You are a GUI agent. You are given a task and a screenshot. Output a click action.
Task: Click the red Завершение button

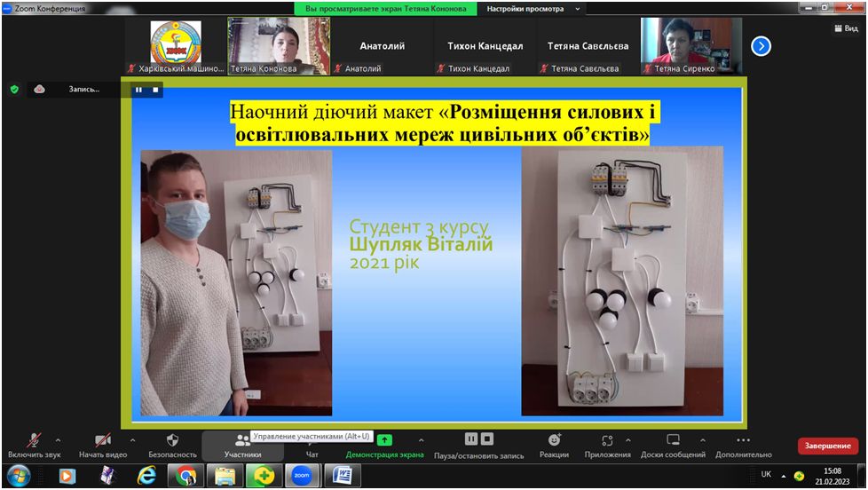[827, 446]
